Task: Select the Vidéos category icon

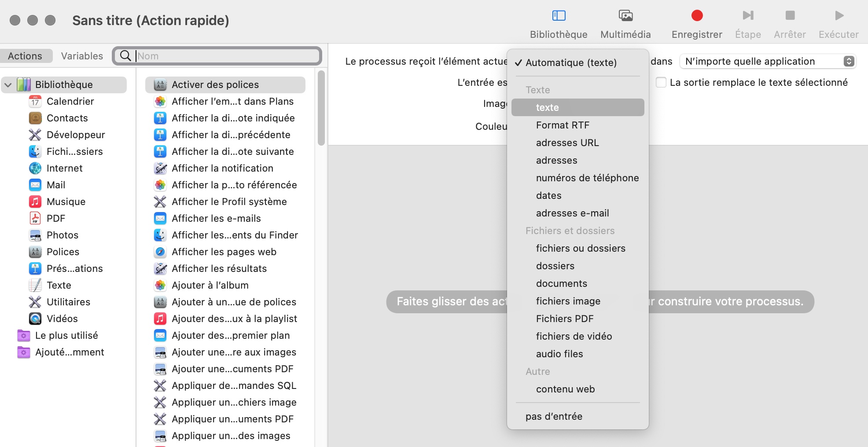Action: click(35, 319)
